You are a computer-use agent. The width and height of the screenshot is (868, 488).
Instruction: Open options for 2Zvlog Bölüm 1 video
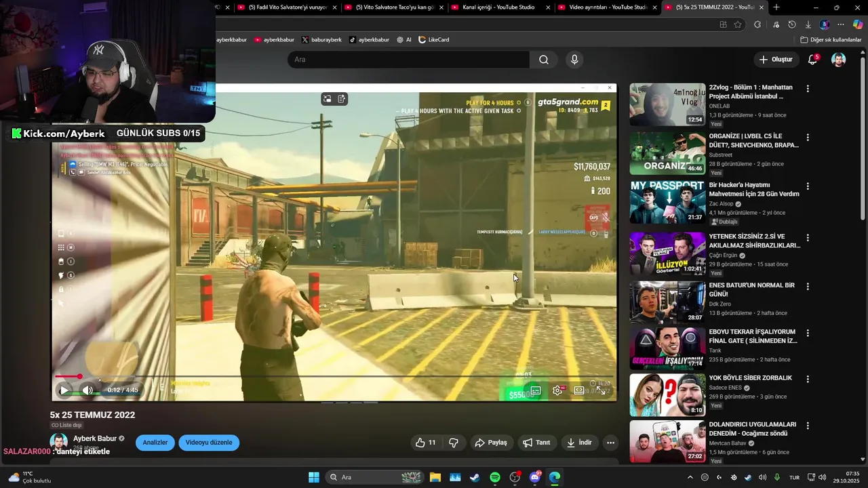[808, 89]
